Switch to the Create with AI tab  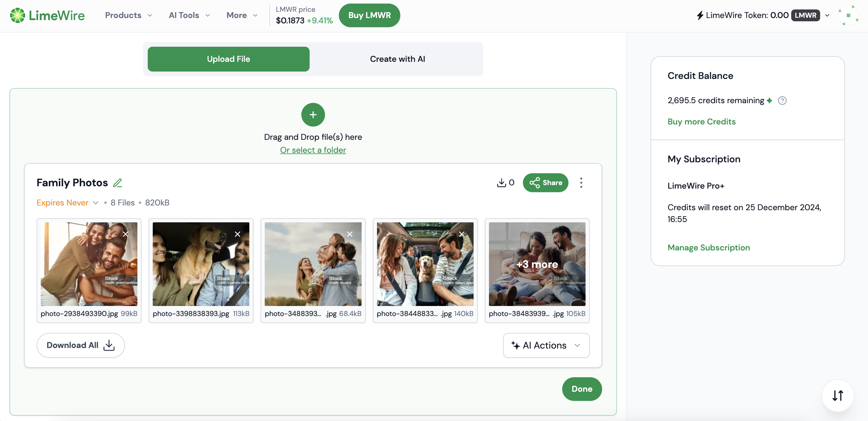398,59
